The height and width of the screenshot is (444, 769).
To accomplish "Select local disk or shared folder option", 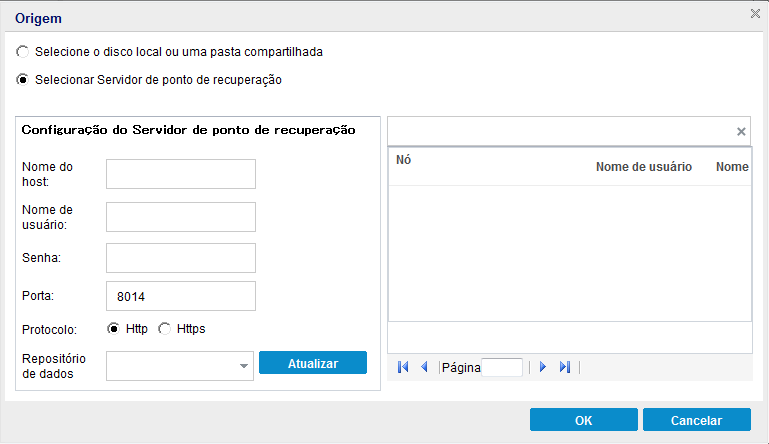I will (x=23, y=51).
